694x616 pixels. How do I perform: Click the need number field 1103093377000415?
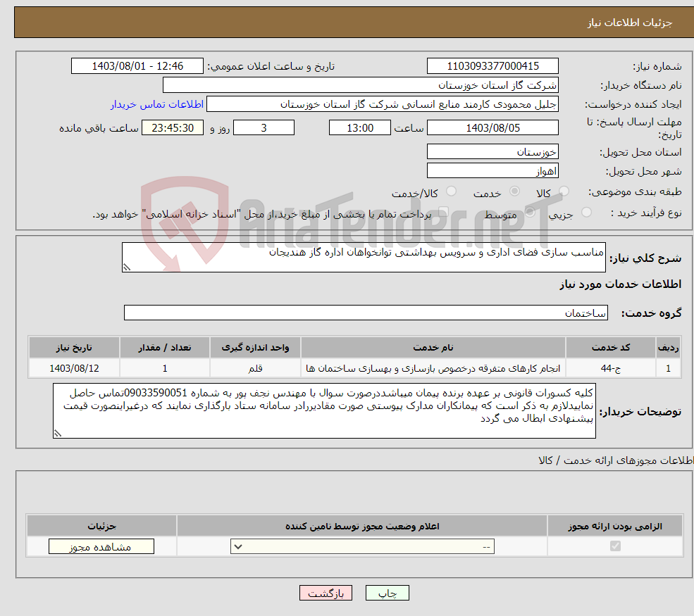[492, 66]
